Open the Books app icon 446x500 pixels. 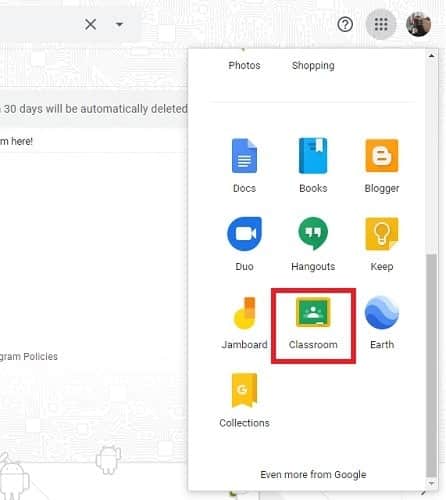313,156
